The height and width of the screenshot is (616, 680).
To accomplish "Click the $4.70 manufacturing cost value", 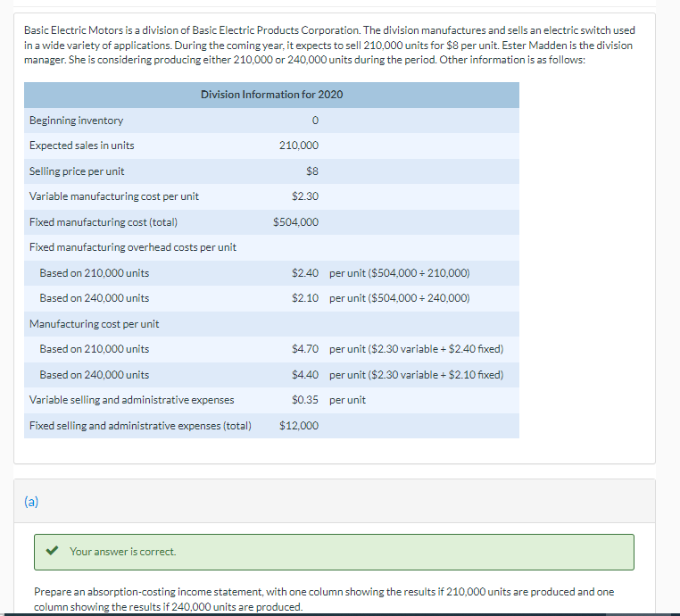I will pyautogui.click(x=305, y=349).
